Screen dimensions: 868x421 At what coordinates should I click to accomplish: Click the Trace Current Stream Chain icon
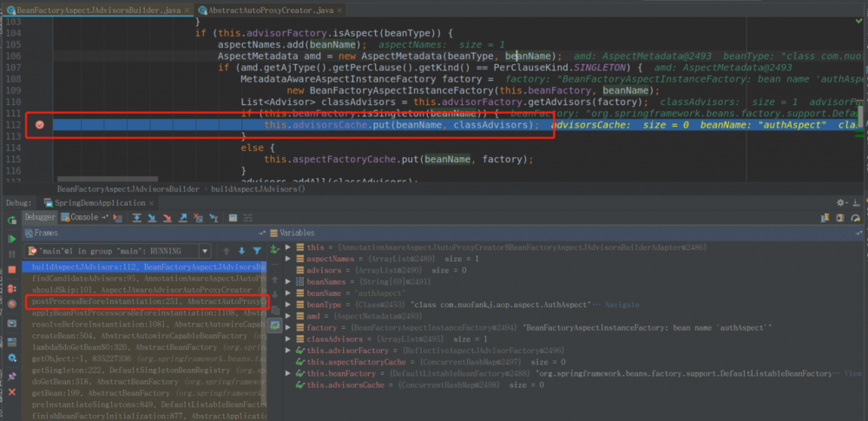248,218
